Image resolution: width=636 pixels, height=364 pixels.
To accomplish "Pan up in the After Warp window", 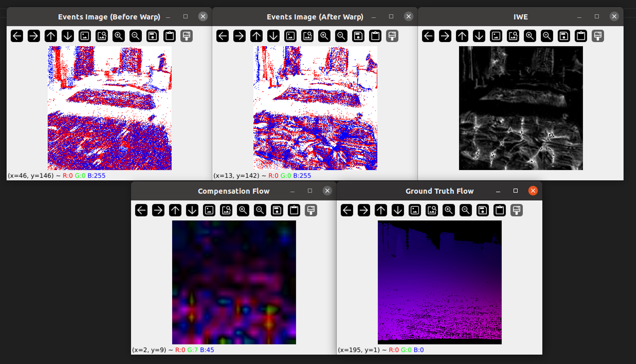I will pyautogui.click(x=256, y=36).
